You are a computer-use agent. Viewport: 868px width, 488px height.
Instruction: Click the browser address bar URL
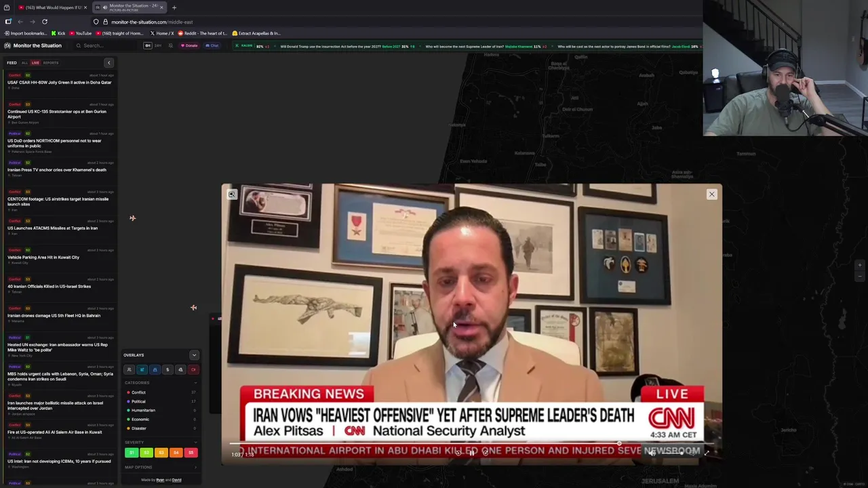[x=152, y=22]
